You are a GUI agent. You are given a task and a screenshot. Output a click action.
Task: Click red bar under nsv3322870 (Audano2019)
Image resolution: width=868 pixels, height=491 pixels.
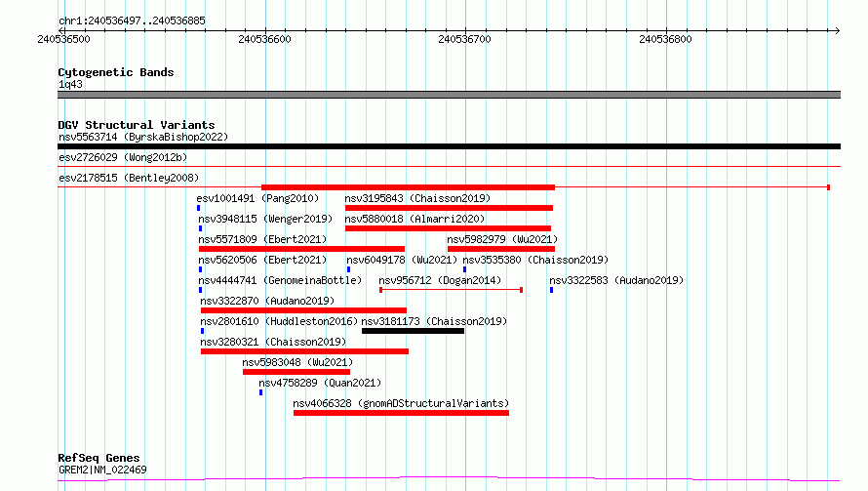[303, 310]
